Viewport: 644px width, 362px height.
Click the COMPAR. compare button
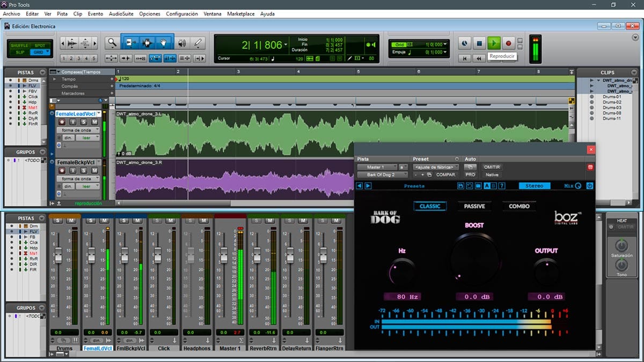tap(446, 175)
